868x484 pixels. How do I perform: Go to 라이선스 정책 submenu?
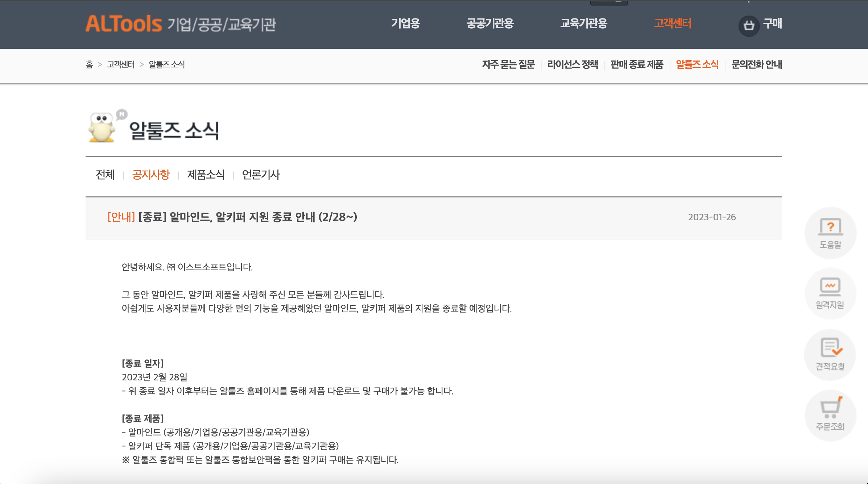tap(573, 64)
